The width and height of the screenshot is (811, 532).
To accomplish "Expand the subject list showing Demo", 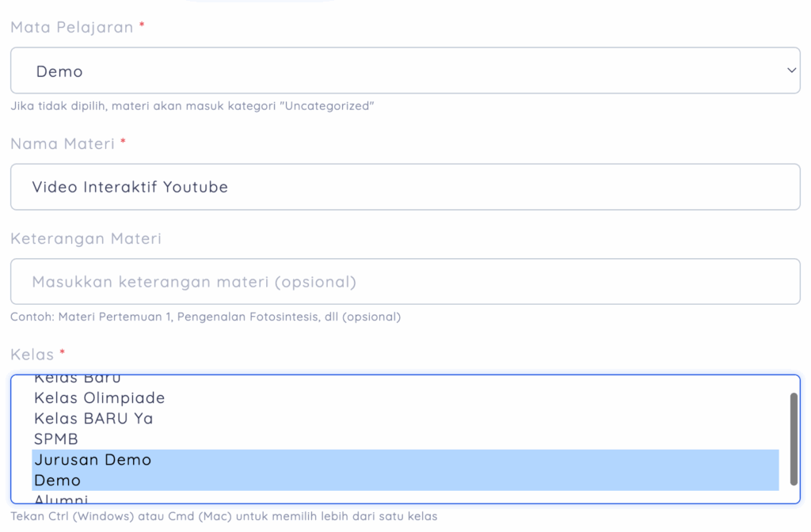I will pos(405,70).
